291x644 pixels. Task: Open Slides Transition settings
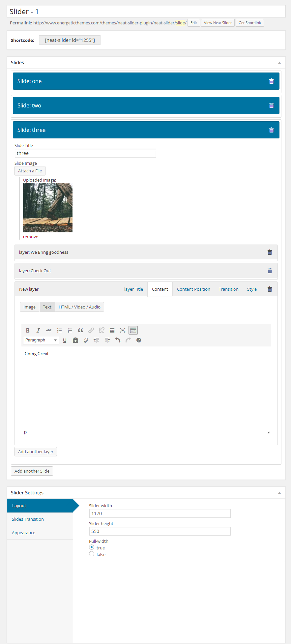pos(40,519)
